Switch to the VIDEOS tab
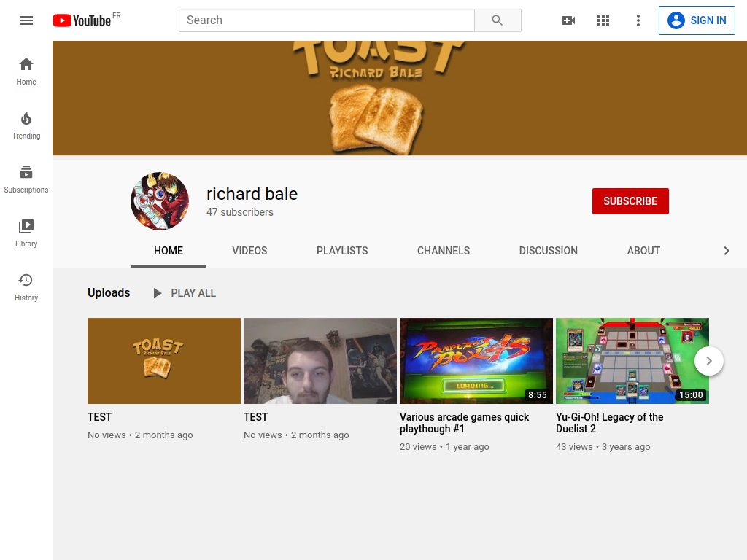The width and height of the screenshot is (747, 560). pyautogui.click(x=249, y=251)
